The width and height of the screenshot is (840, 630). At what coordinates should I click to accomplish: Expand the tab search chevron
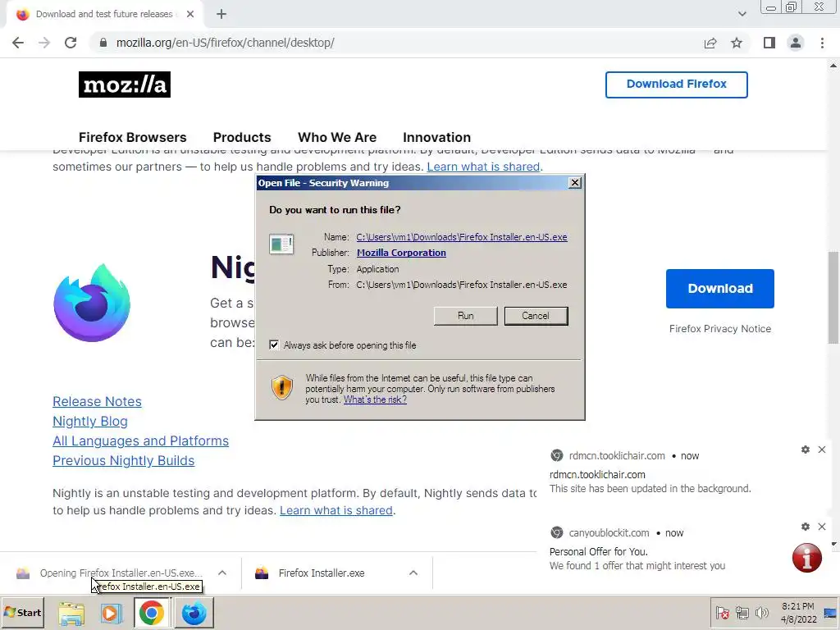click(x=742, y=14)
